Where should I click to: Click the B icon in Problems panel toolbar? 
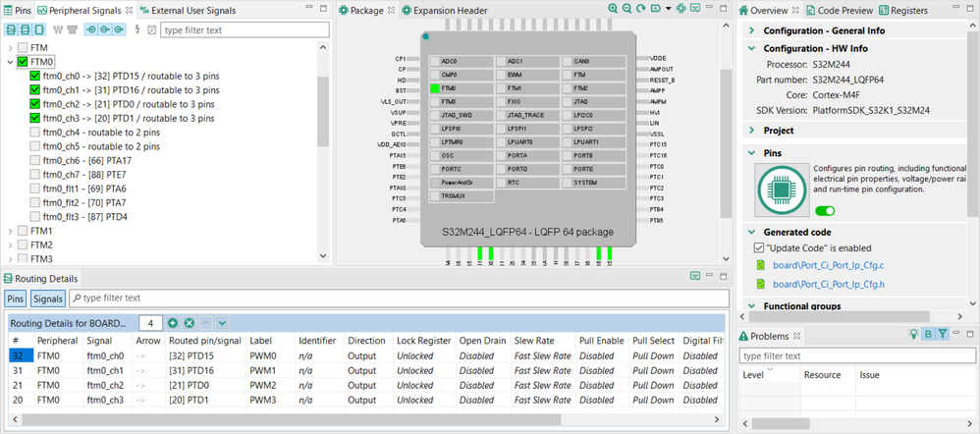pos(928,335)
